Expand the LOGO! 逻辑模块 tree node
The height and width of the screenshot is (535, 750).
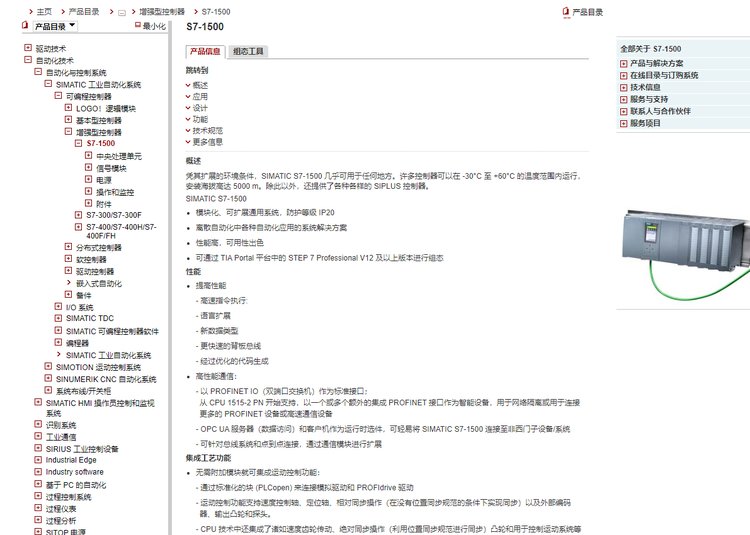pos(68,108)
